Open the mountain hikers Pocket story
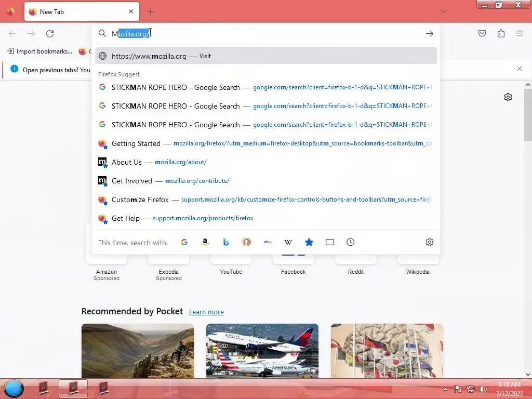This screenshot has width=532, height=399. (138, 351)
